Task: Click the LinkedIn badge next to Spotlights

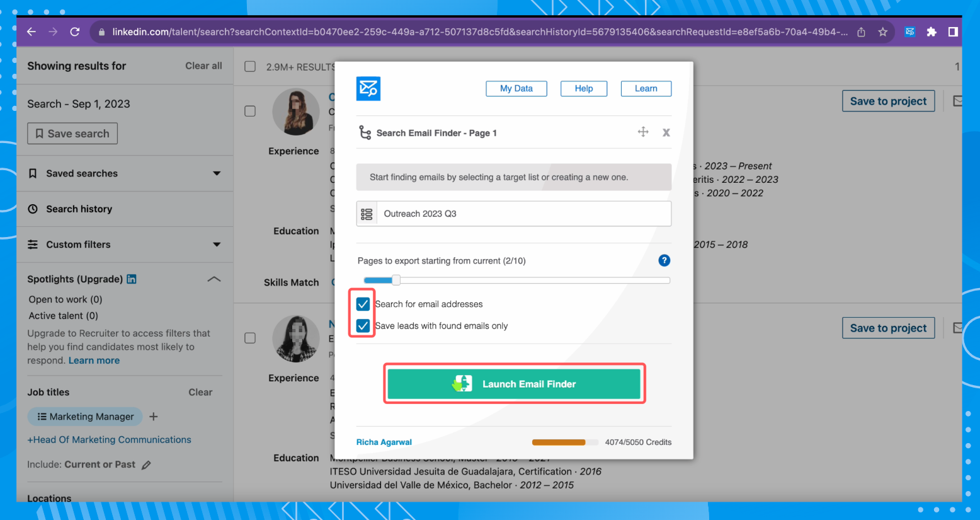Action: click(132, 279)
